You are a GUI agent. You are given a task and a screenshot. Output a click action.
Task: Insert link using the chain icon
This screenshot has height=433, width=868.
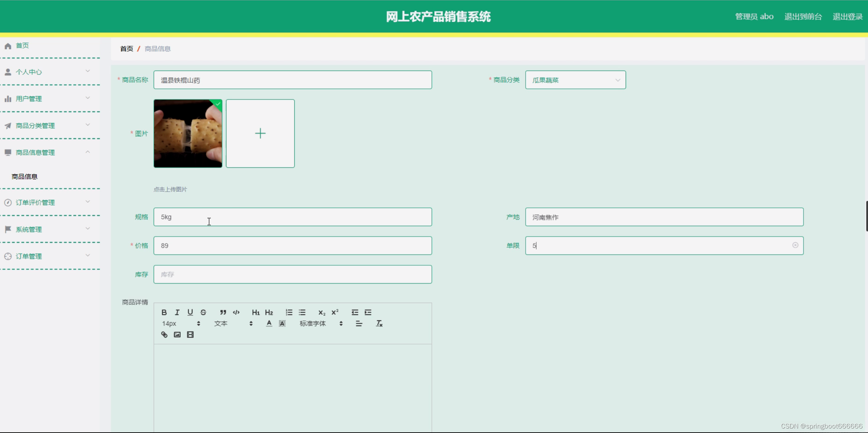tap(164, 334)
